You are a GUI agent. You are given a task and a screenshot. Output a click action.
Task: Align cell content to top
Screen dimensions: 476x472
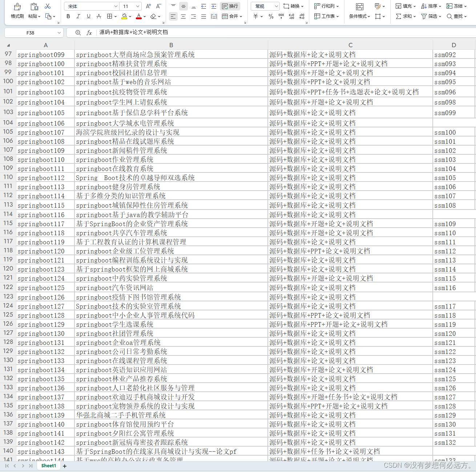(x=173, y=6)
